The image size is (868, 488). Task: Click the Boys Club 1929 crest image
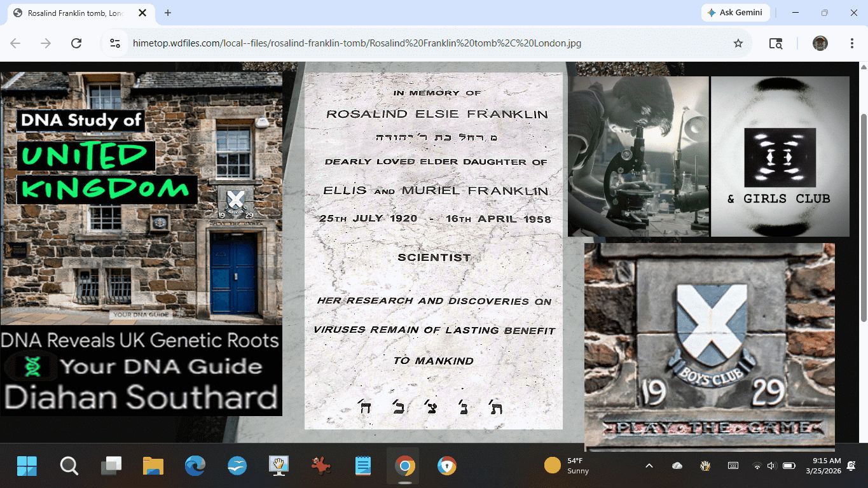pos(709,347)
